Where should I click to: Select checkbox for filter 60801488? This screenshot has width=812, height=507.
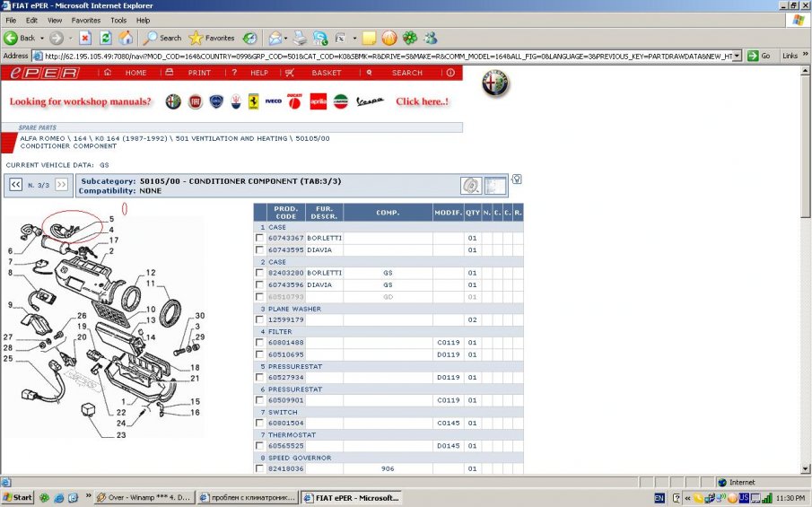click(x=260, y=343)
